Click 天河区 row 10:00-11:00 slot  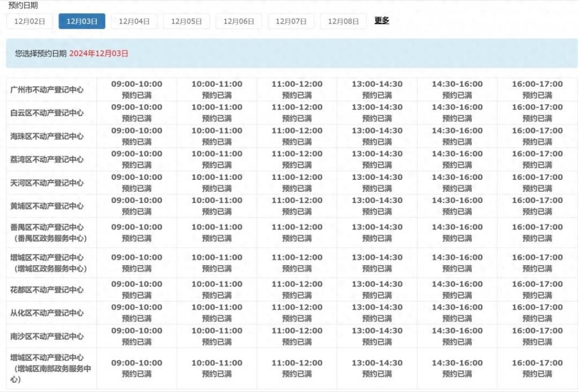click(x=217, y=182)
